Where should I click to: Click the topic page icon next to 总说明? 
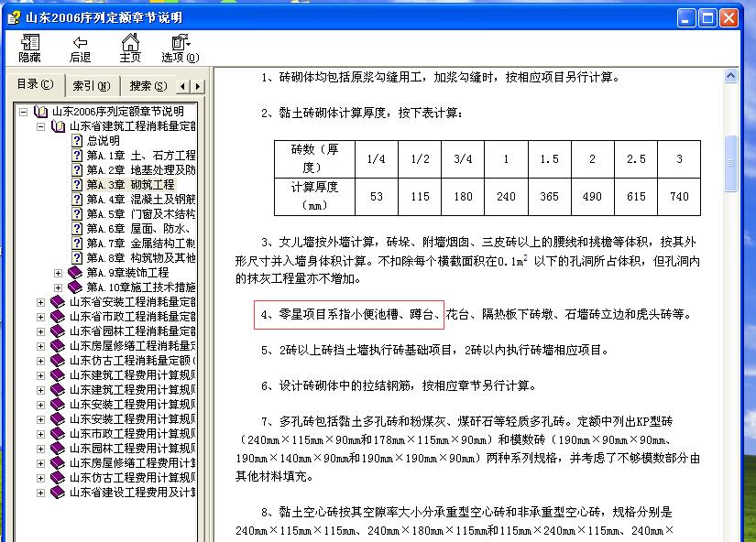[77, 141]
